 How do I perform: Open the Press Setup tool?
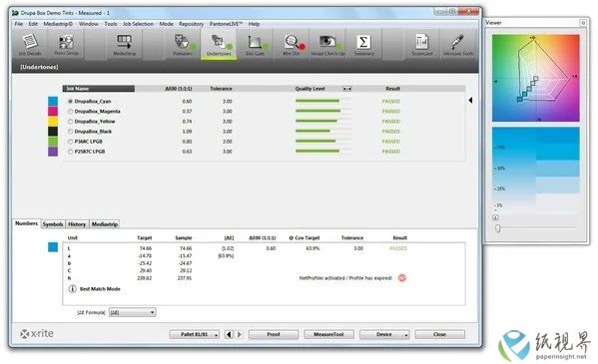coord(66,45)
